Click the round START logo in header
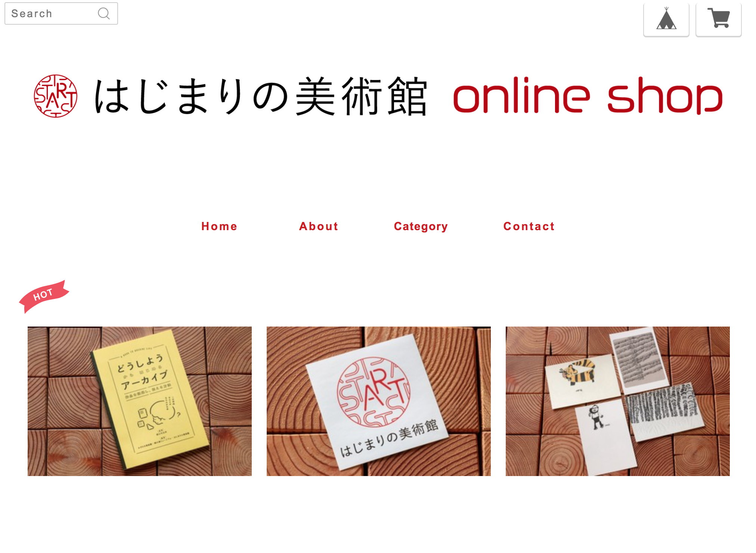The width and height of the screenshot is (756, 553). click(x=56, y=96)
